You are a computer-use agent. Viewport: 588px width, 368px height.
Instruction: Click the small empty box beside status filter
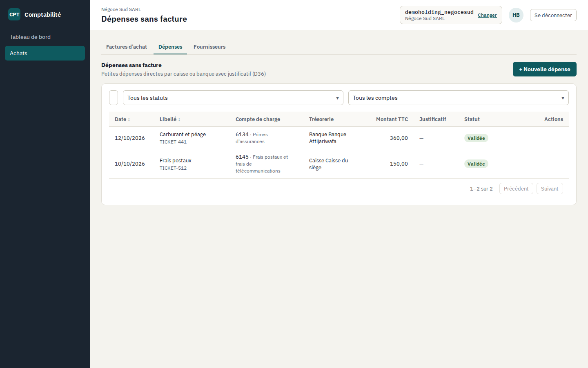pyautogui.click(x=114, y=98)
